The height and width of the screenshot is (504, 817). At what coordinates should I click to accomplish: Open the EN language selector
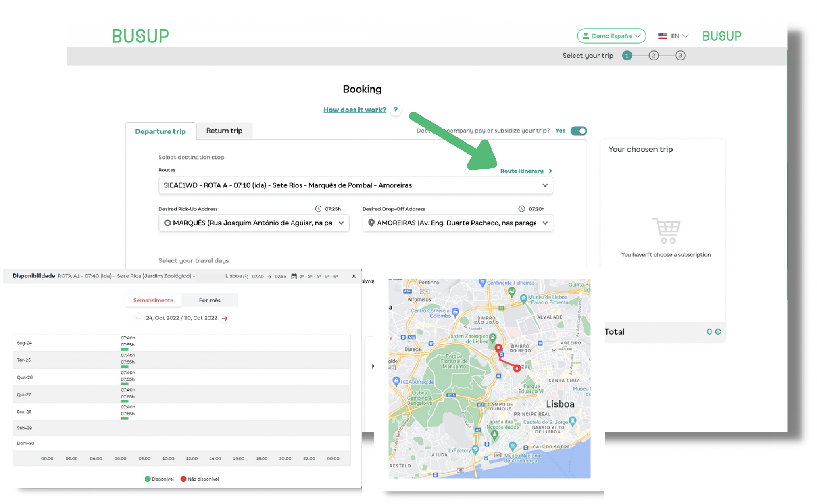click(679, 36)
